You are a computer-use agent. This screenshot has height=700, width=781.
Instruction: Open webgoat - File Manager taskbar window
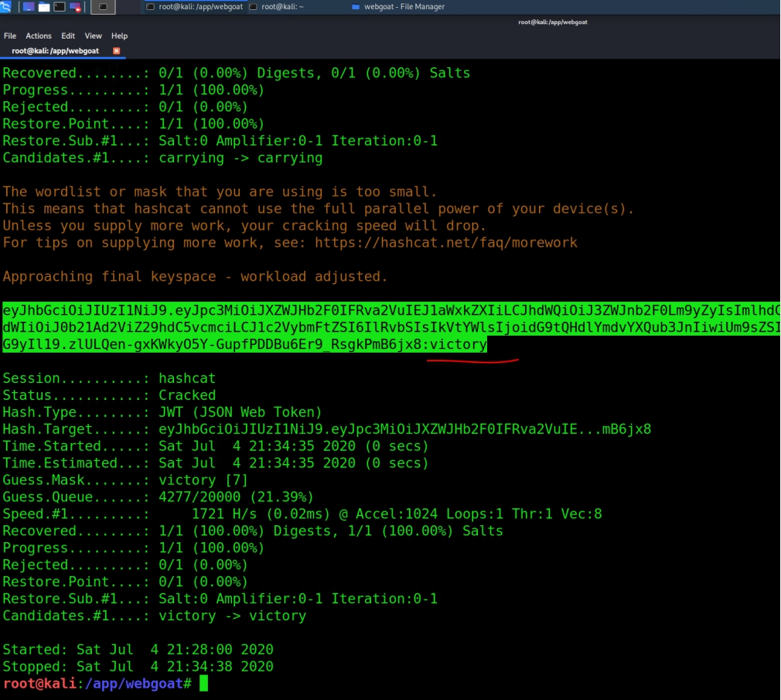click(398, 6)
